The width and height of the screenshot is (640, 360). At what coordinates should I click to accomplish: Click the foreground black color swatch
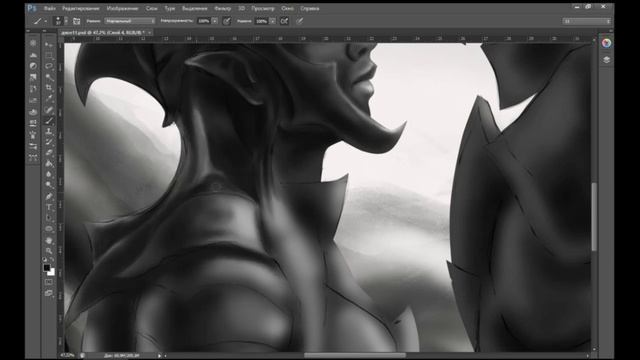[x=46, y=267]
